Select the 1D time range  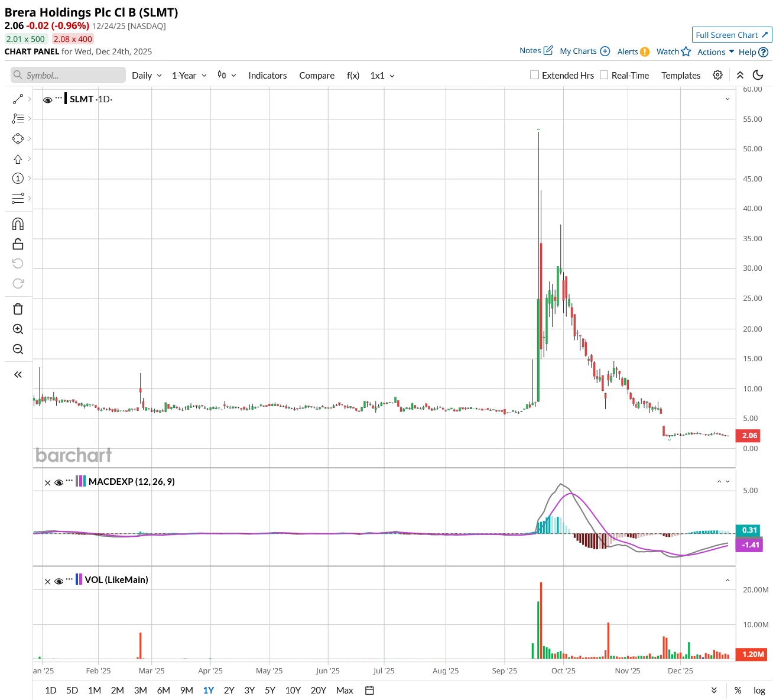pyautogui.click(x=51, y=690)
